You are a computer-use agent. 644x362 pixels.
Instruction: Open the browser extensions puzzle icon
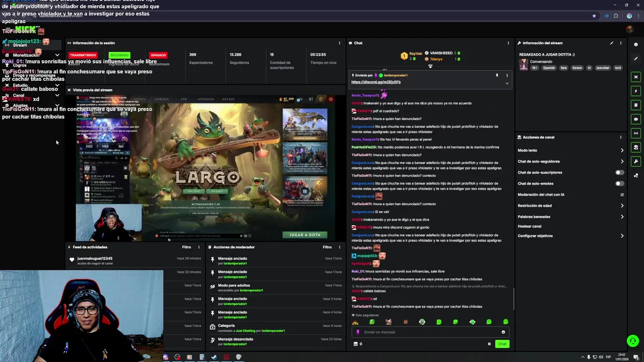[616, 16]
